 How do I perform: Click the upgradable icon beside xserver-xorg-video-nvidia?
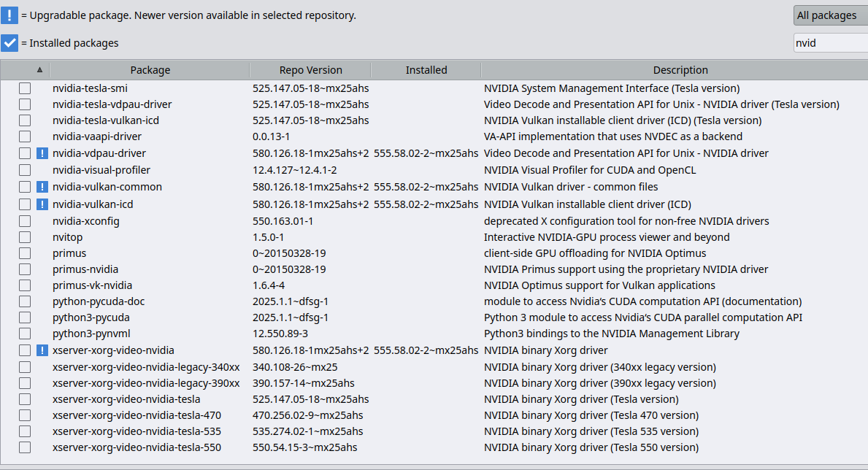tap(42, 350)
